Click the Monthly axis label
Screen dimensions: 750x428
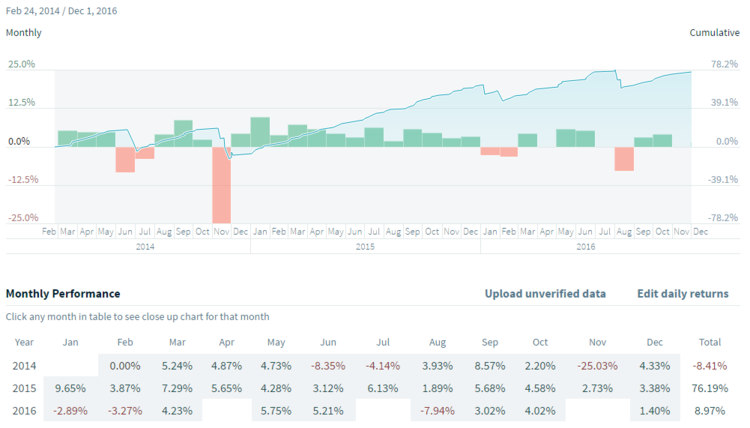[23, 33]
